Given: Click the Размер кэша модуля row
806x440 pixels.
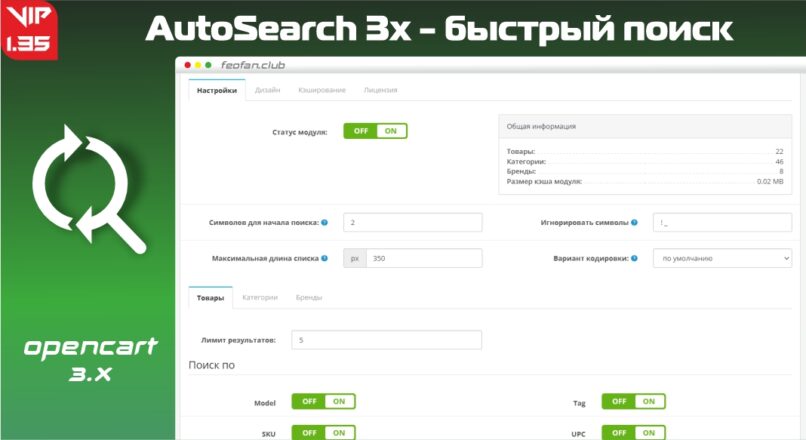Looking at the screenshot, I should 645,181.
